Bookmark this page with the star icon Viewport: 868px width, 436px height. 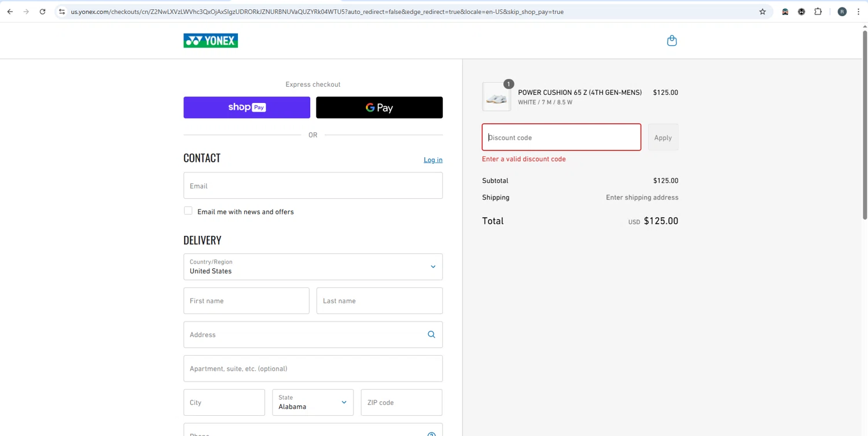(763, 12)
